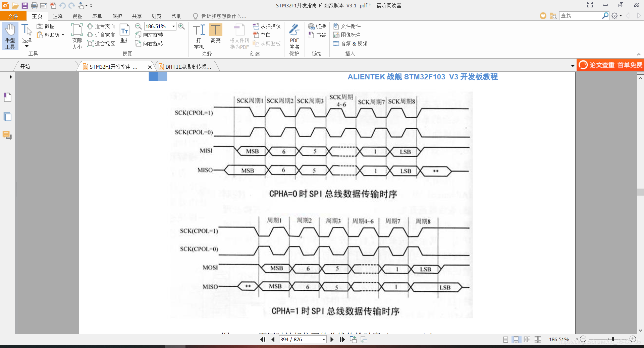Zoom out with the ribbon minus magnifier
The height and width of the screenshot is (348, 644).
(x=138, y=26)
